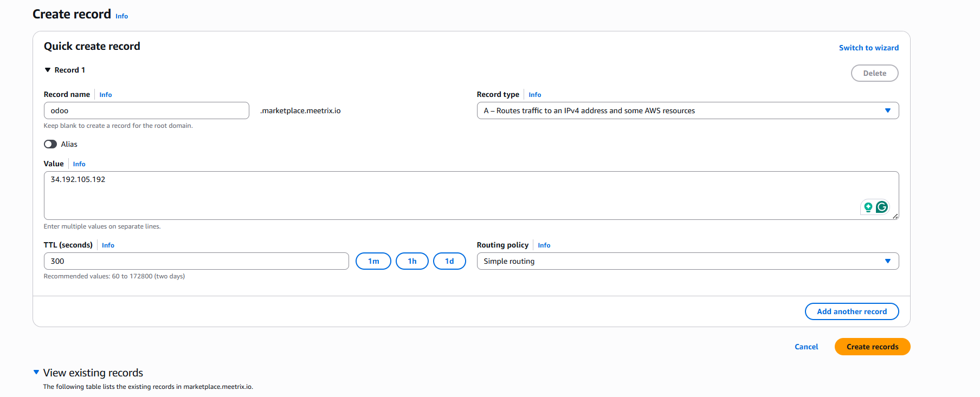980x397 pixels.
Task: Collapse the View existing records section
Action: 36,373
